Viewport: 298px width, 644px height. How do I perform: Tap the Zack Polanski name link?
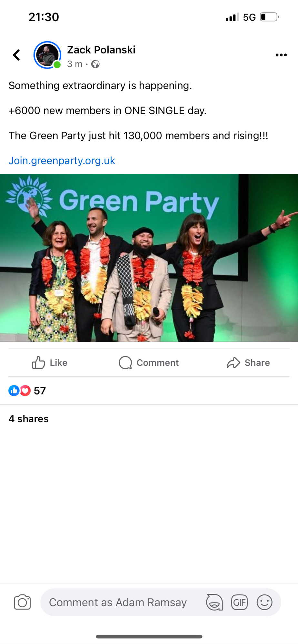(x=101, y=50)
